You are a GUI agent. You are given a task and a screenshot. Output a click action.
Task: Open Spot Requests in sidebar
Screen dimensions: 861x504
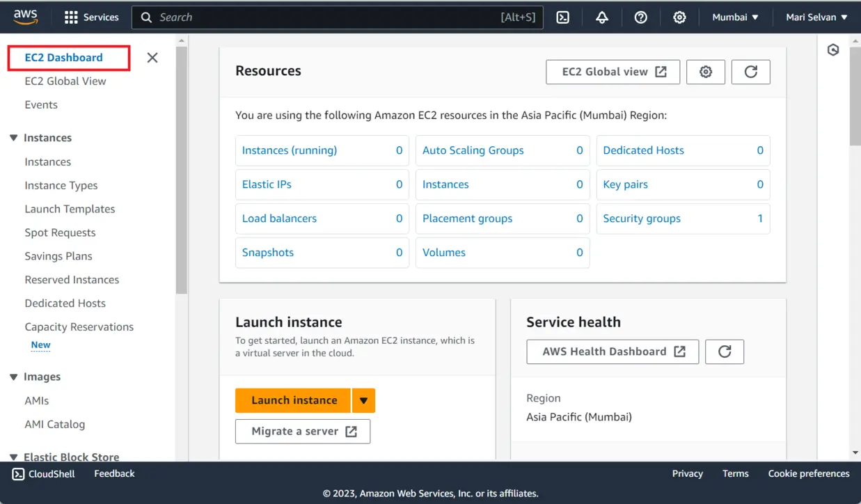pyautogui.click(x=60, y=233)
